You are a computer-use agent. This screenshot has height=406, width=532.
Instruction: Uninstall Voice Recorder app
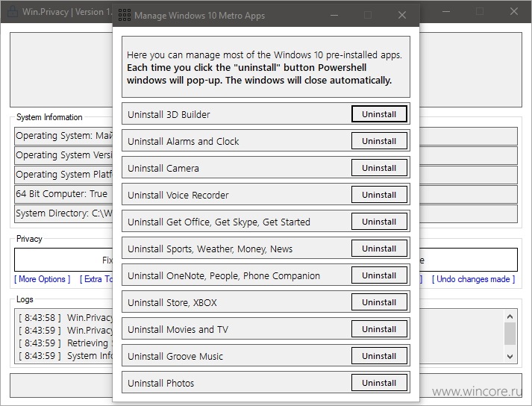coord(379,195)
